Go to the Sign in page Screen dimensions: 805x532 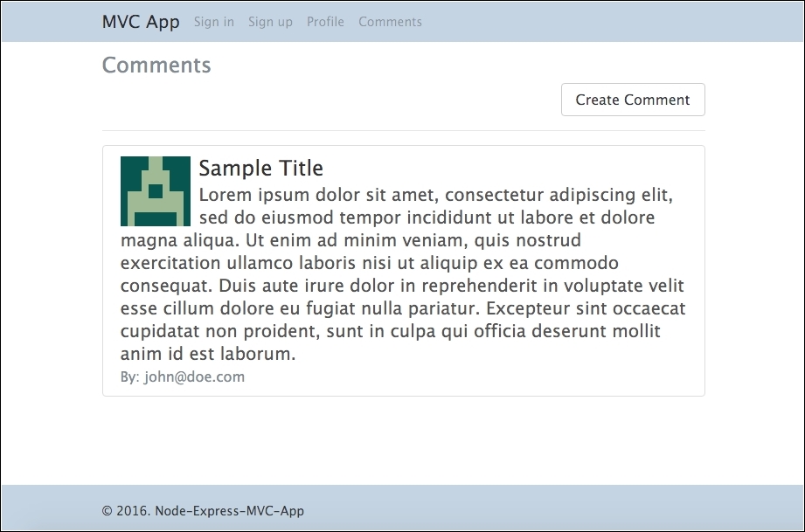click(214, 22)
